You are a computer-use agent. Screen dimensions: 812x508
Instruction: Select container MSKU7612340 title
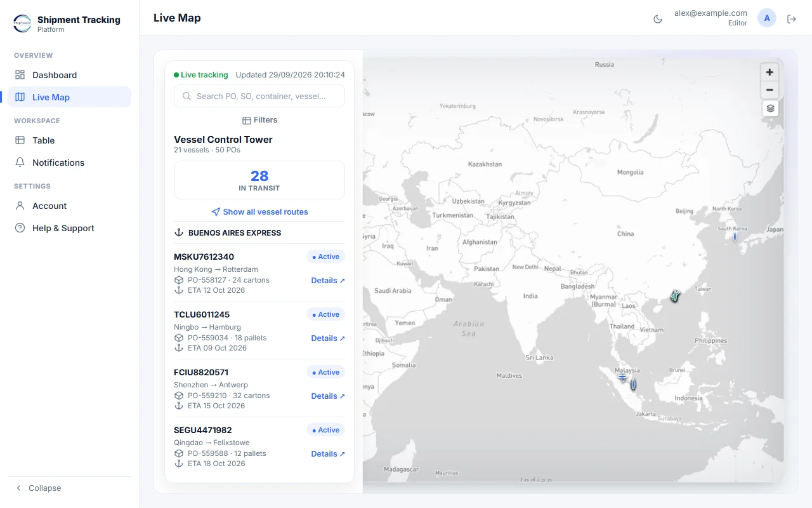click(x=204, y=257)
